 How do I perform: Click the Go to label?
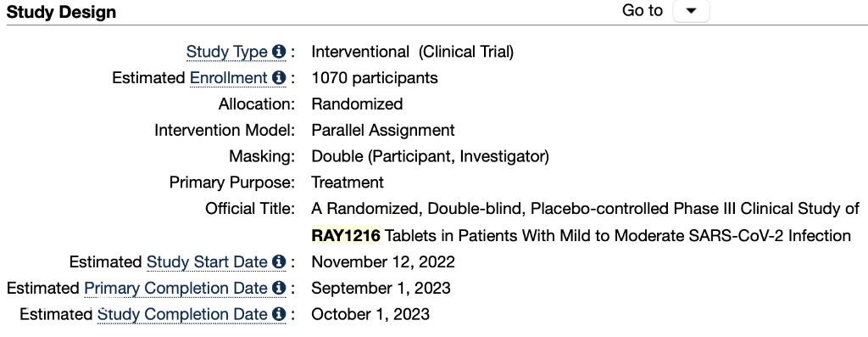coord(643,10)
